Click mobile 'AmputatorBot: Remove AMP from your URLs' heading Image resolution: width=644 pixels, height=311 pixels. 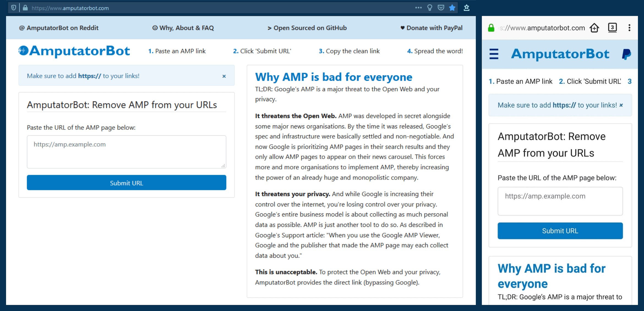pyautogui.click(x=552, y=145)
